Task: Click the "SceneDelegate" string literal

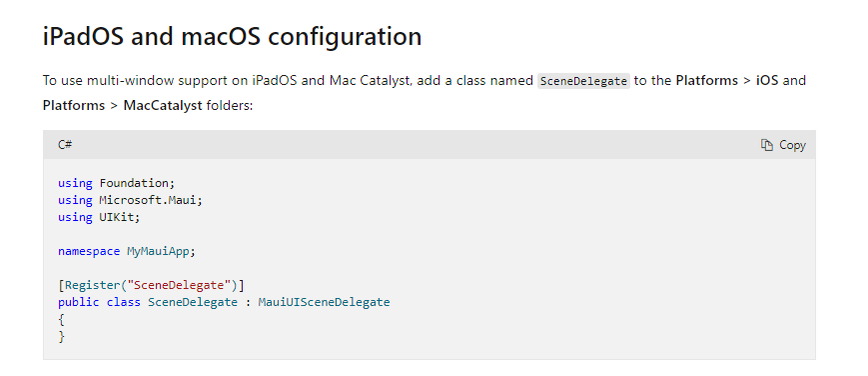Action: pos(179,285)
